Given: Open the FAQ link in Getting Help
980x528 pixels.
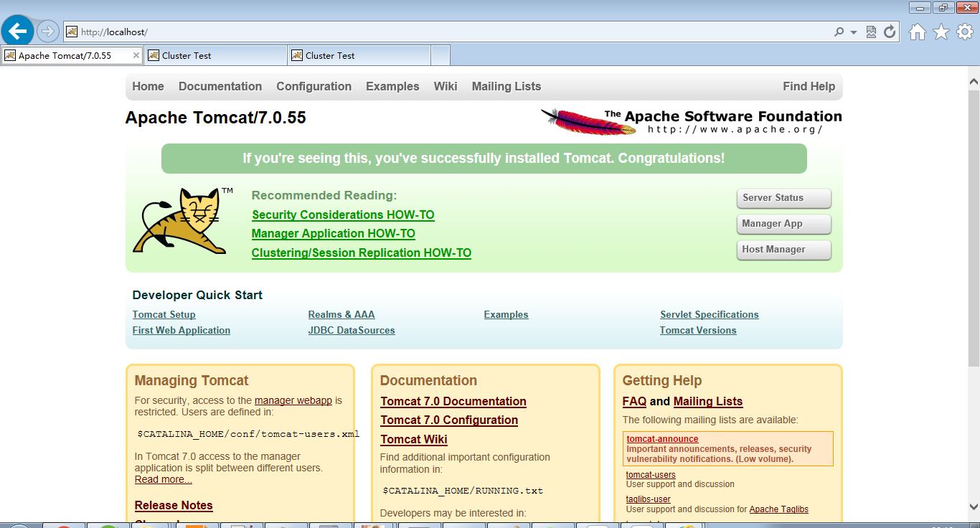Looking at the screenshot, I should click(x=634, y=402).
